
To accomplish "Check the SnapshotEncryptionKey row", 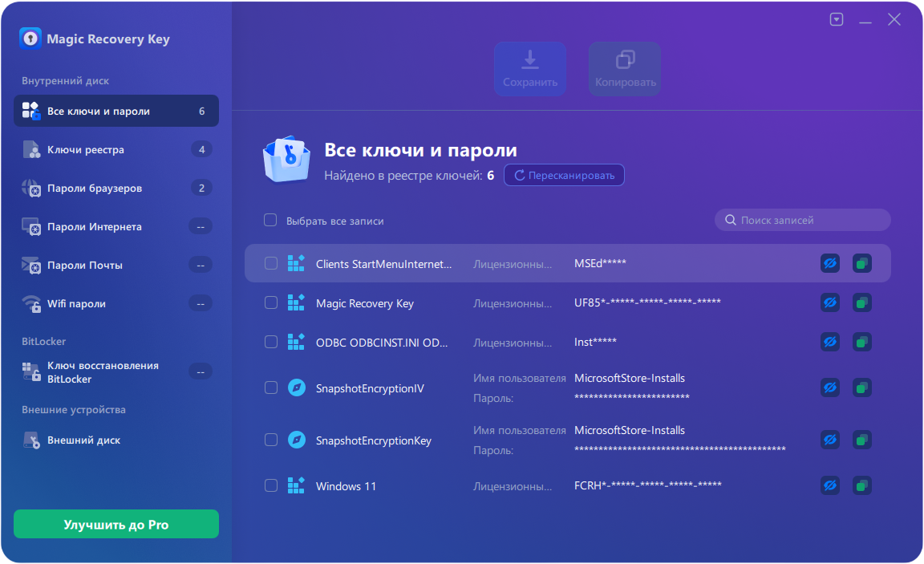I will pos(270,440).
